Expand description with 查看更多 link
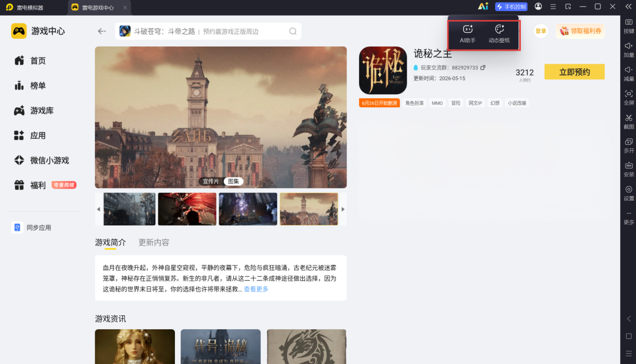Screen dimensions: 636x364 pos(256,289)
